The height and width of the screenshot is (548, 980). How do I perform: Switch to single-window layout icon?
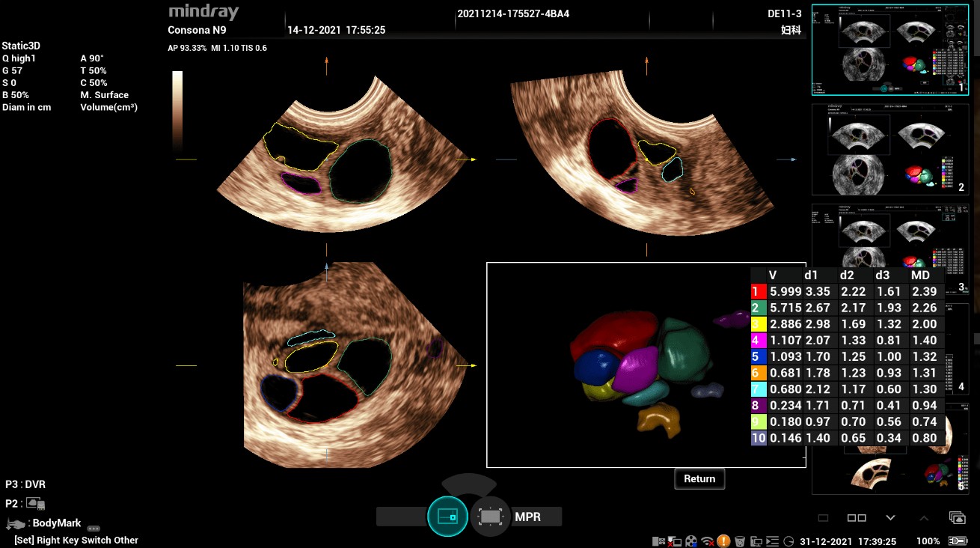point(823,517)
